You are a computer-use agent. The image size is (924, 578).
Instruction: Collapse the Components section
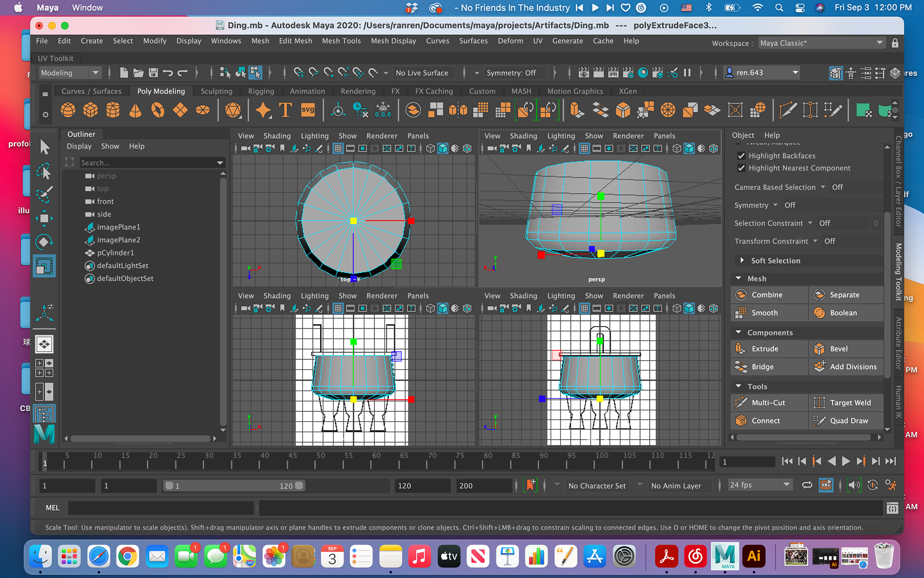[739, 332]
